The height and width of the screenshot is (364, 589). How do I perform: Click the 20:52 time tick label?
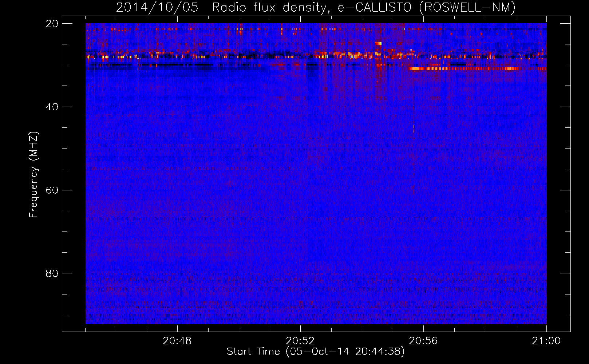tap(300, 341)
